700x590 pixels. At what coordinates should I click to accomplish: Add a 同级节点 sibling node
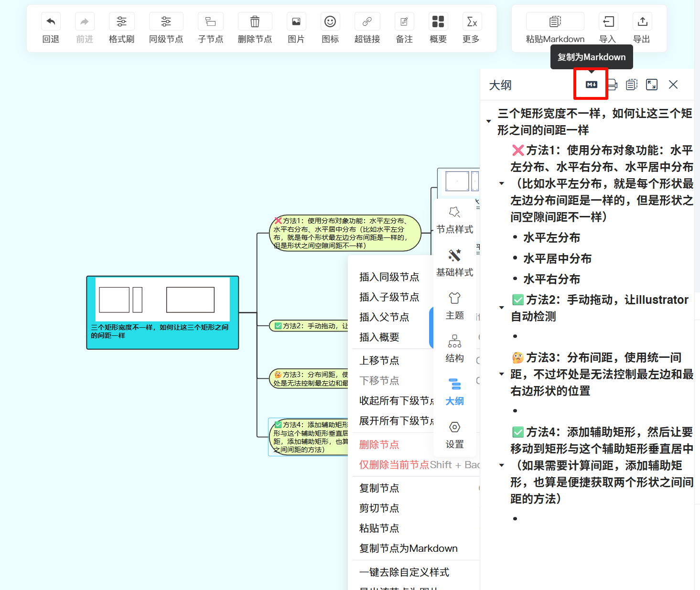pos(166,22)
